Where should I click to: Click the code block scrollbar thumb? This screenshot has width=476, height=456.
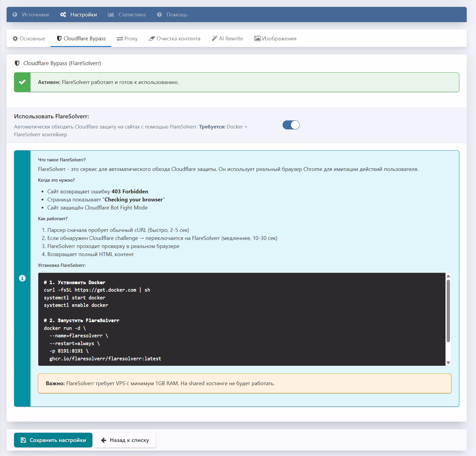point(448,311)
